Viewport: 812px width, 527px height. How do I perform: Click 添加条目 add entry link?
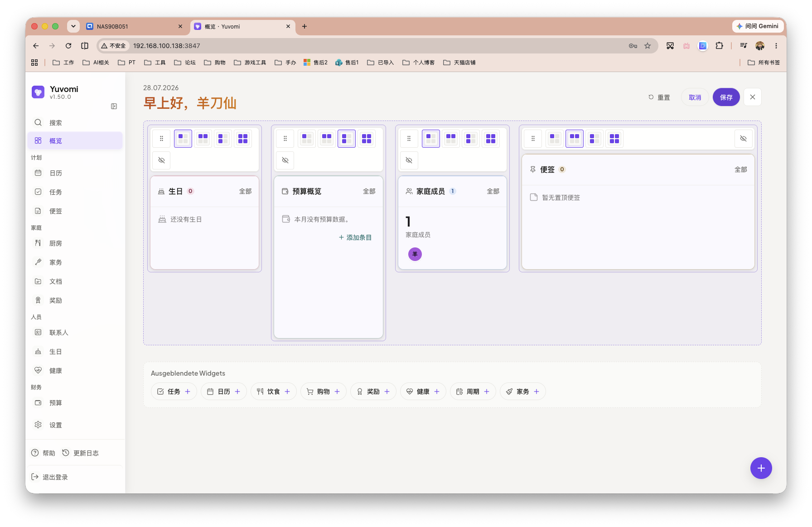pyautogui.click(x=355, y=237)
